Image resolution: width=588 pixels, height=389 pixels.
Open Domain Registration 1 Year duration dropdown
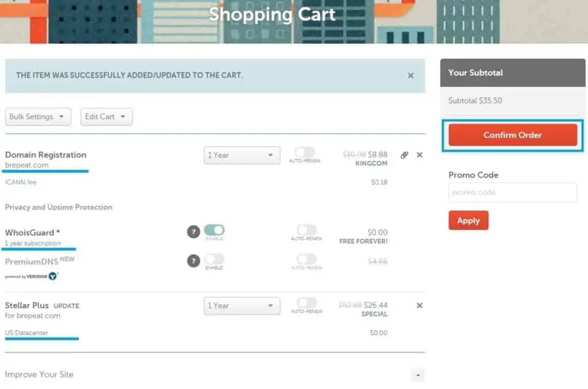tap(242, 155)
